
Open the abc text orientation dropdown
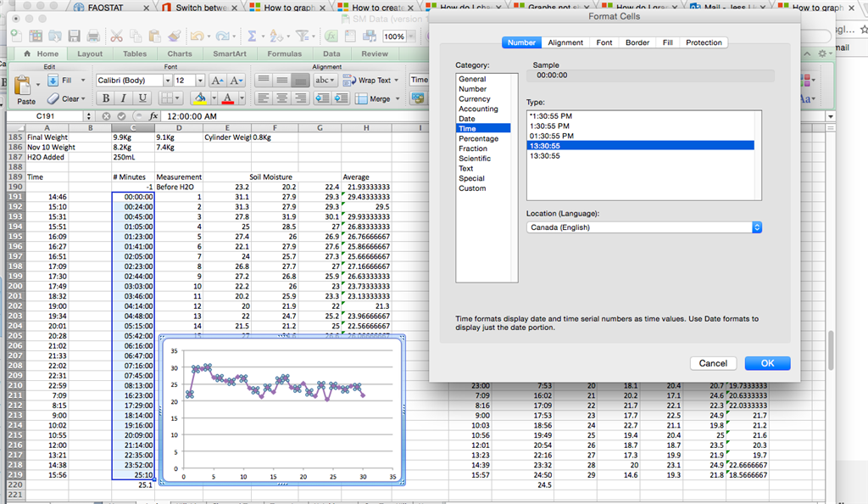coord(325,81)
